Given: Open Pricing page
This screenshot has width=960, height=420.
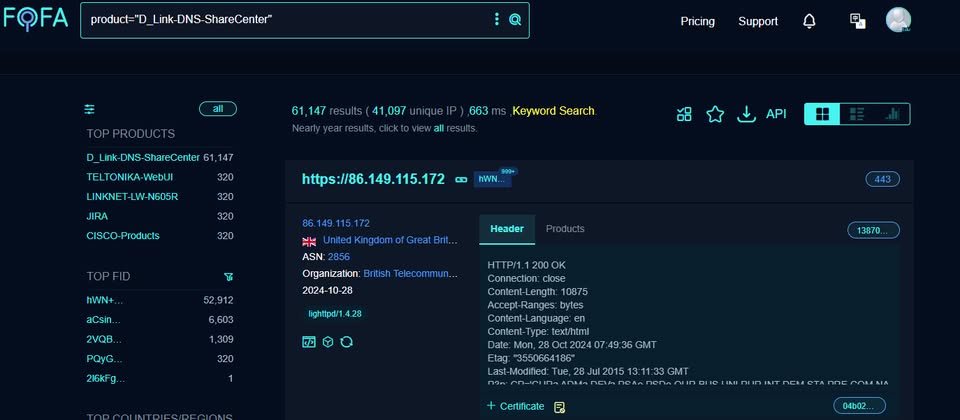Looking at the screenshot, I should coord(697,21).
